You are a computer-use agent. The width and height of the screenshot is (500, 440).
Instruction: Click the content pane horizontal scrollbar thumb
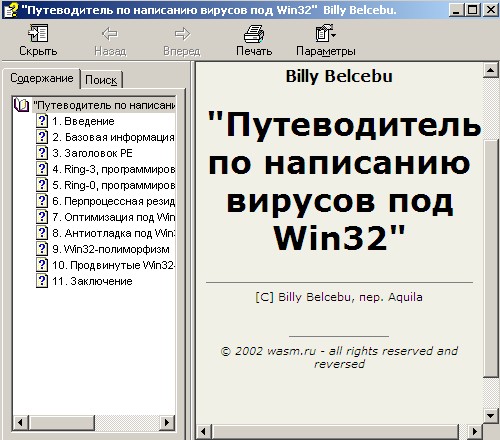tap(336, 432)
